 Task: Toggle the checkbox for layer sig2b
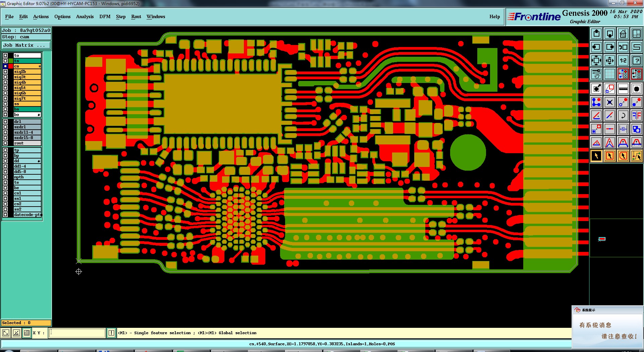click(x=5, y=72)
